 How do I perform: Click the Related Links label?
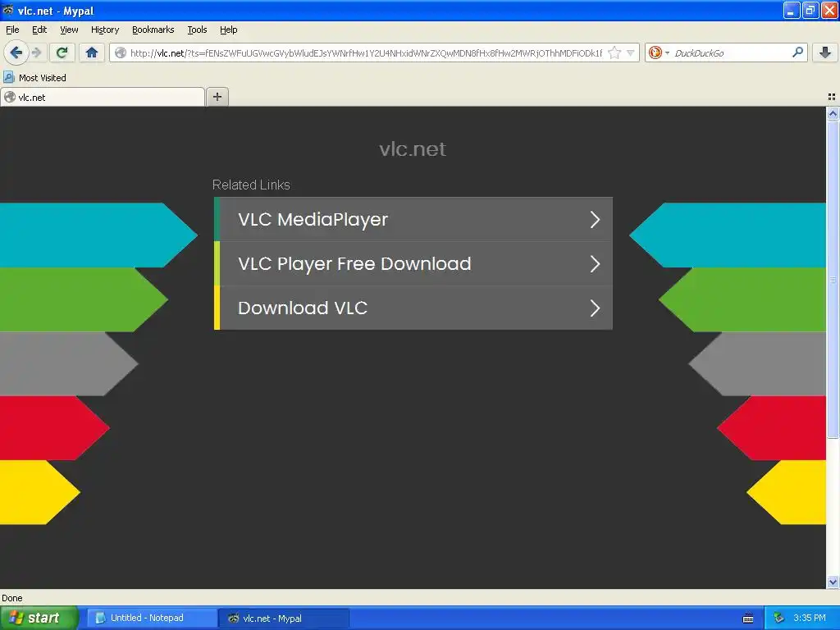coord(251,185)
